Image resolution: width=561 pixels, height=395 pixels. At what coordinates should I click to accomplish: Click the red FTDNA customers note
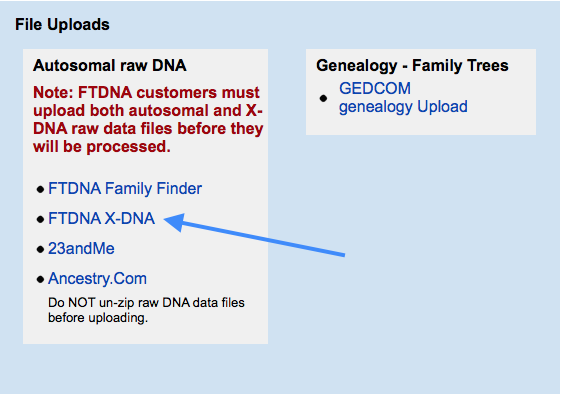[x=148, y=120]
